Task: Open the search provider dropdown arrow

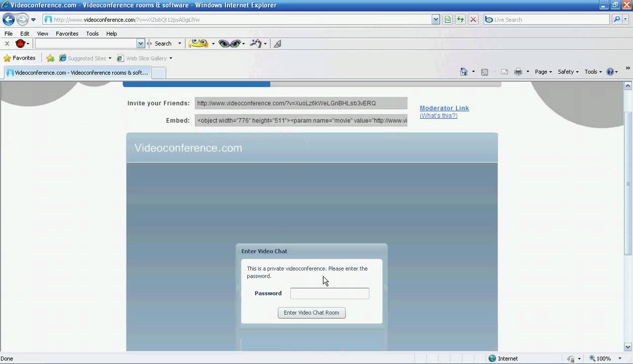Action: 625,20
